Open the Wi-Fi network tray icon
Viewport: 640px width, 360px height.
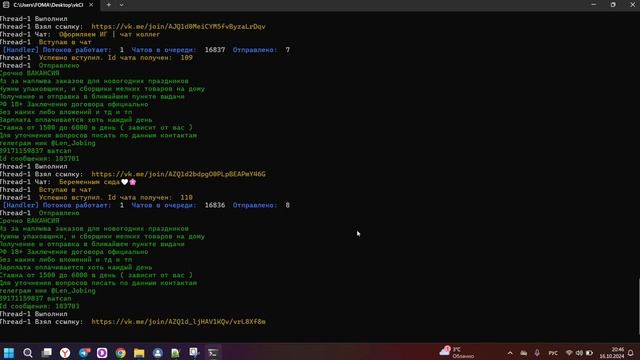pyautogui.click(x=569, y=353)
